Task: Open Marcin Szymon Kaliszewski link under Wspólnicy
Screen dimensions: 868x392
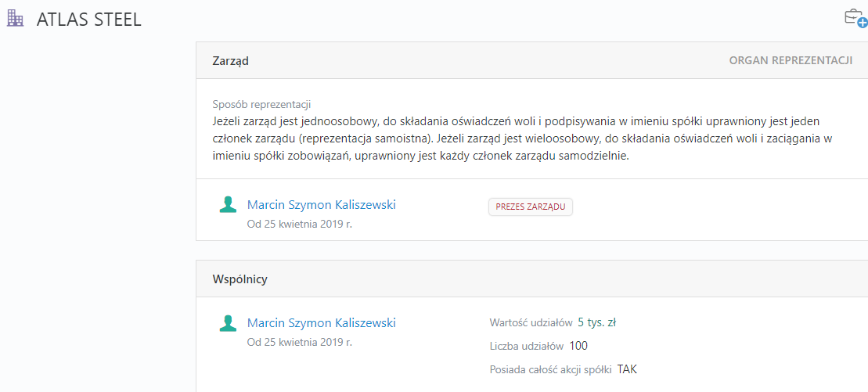Action: [321, 323]
